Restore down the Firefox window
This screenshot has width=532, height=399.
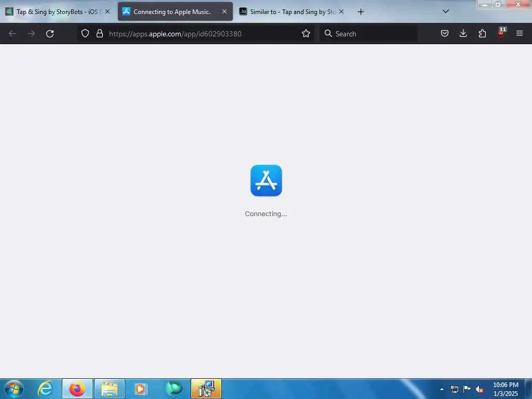coord(498,4)
